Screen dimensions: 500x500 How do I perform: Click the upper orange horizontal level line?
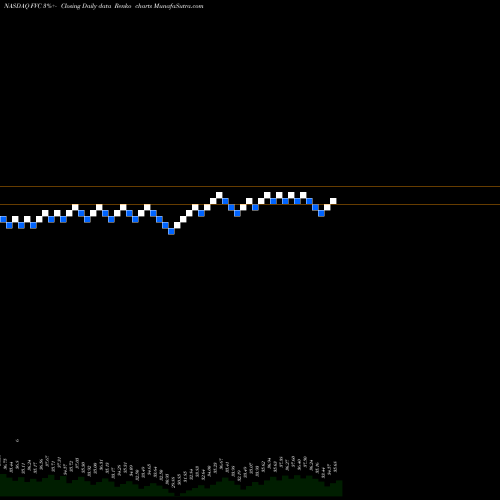pyautogui.click(x=250, y=186)
